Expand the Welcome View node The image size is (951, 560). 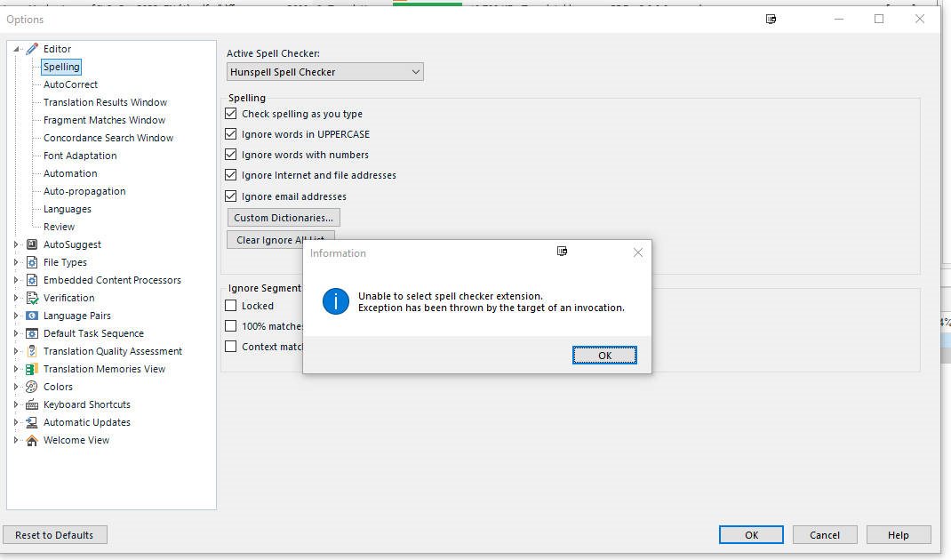point(16,441)
